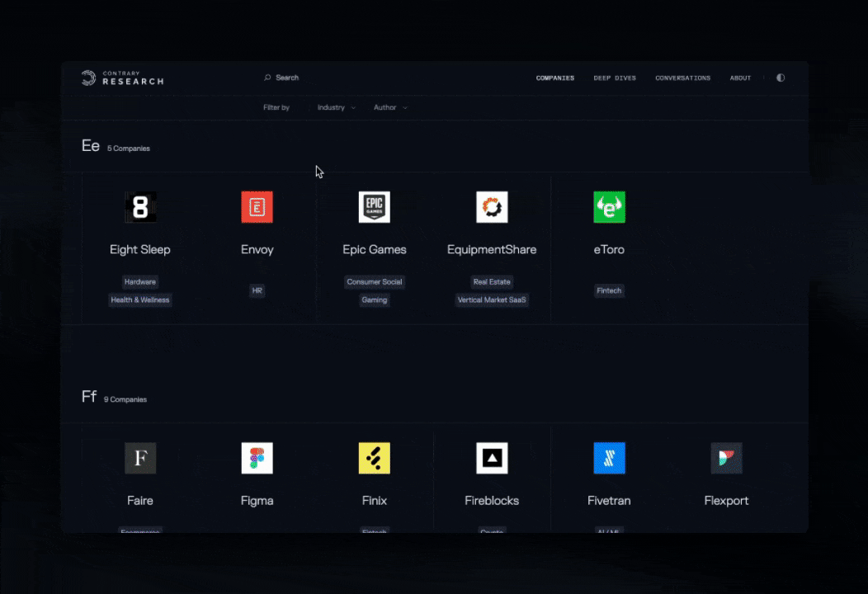Screen dimensions: 868x594
Task: Open the Eight Sleep company logo
Action: (x=140, y=208)
